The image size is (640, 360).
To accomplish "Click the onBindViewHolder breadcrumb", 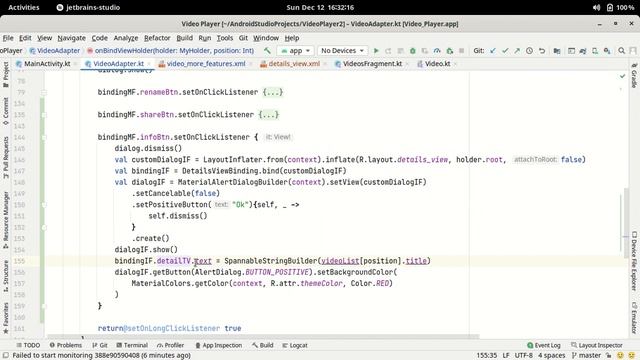I will coord(170,51).
